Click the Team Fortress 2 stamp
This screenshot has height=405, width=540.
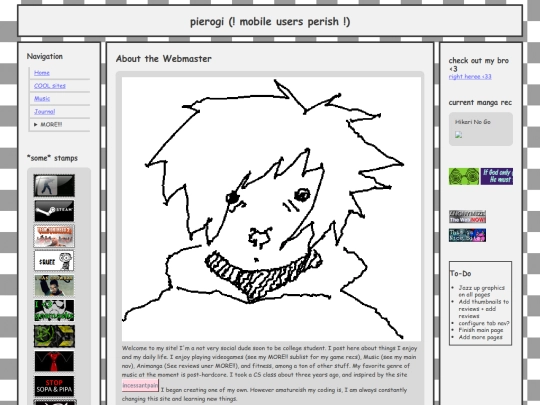coord(54,236)
